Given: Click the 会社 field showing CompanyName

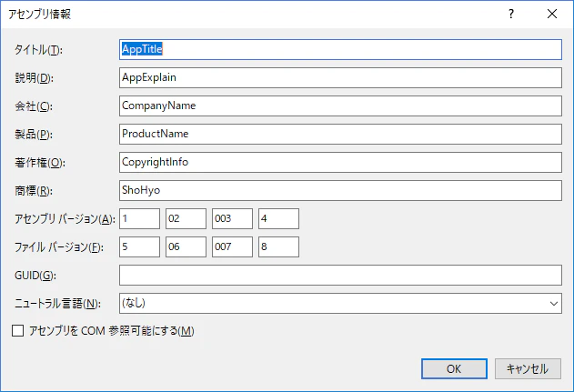Looking at the screenshot, I should point(340,106).
